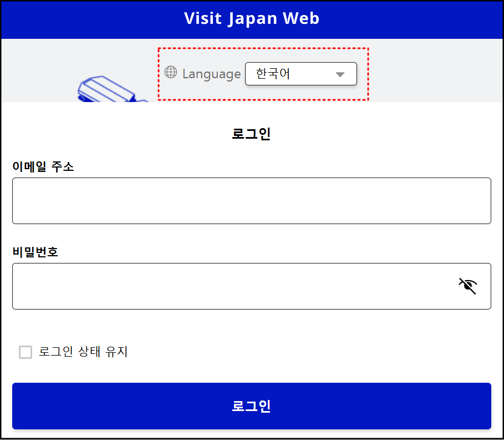Click the globe icon beside Language

pyautogui.click(x=171, y=72)
